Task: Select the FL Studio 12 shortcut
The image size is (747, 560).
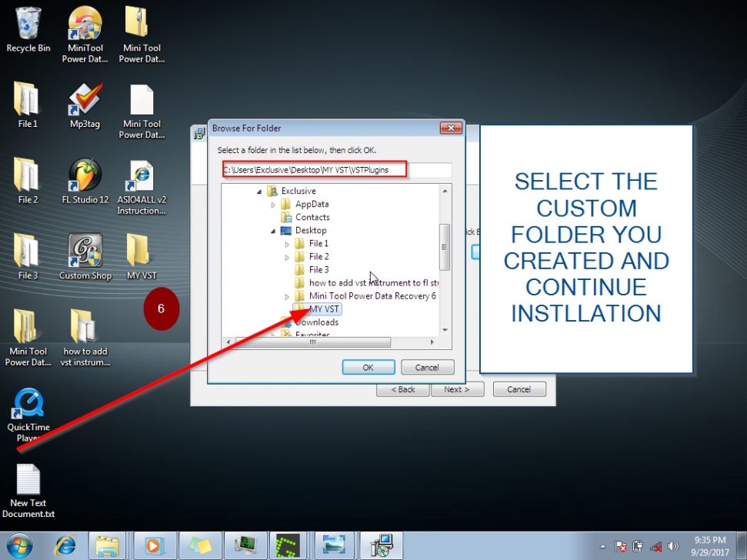Action: 85,181
